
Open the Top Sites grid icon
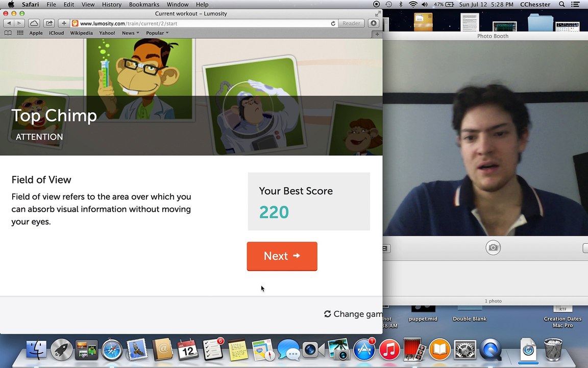point(20,33)
